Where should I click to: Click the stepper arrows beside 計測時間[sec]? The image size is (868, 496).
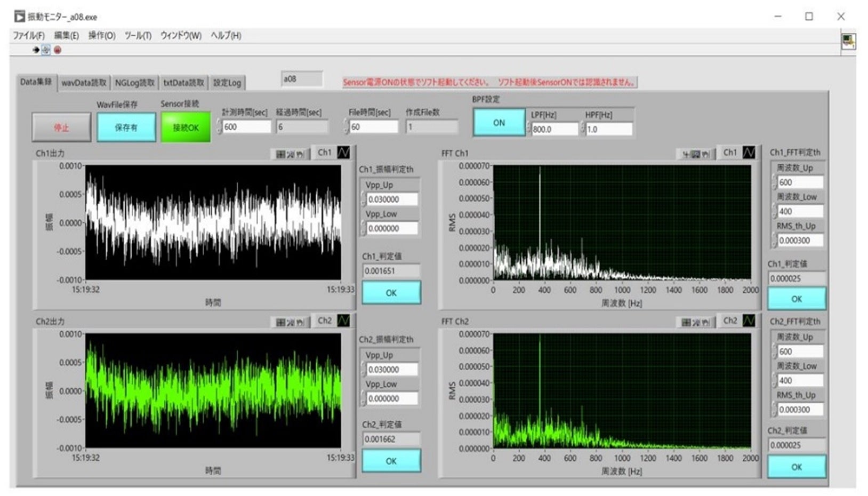[219, 127]
